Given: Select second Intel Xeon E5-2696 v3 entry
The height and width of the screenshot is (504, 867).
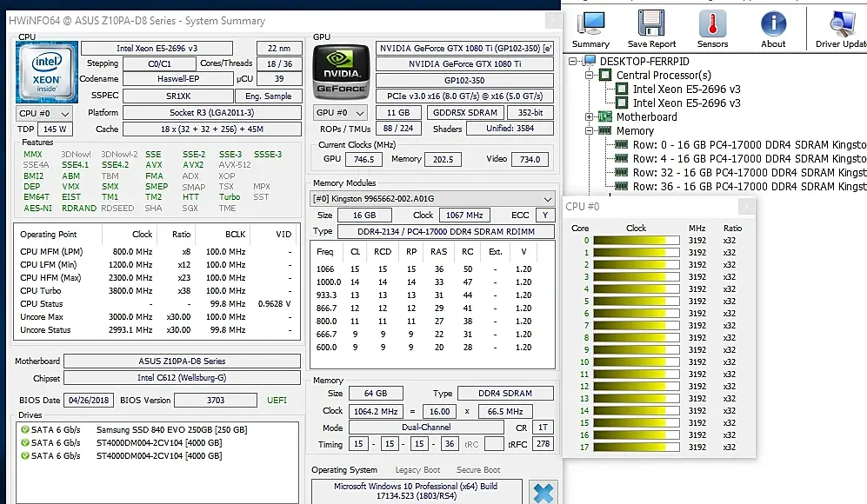Looking at the screenshot, I should pyautogui.click(x=686, y=103).
